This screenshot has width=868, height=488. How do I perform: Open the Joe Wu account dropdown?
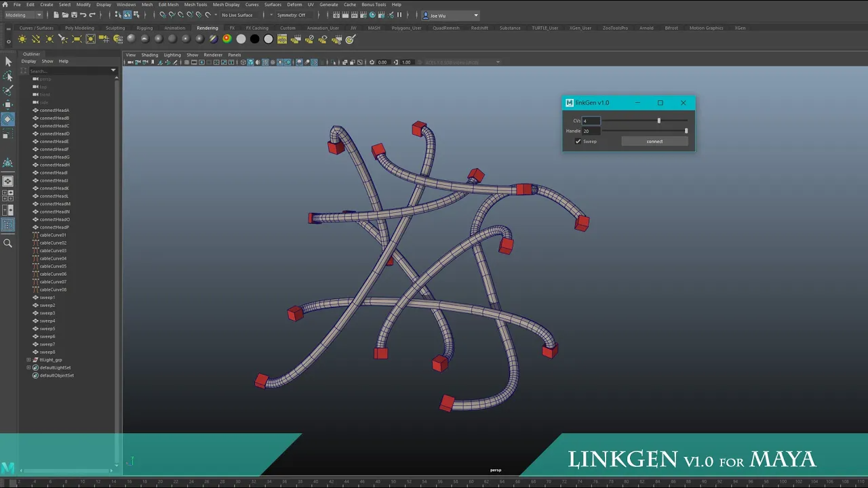[451, 15]
